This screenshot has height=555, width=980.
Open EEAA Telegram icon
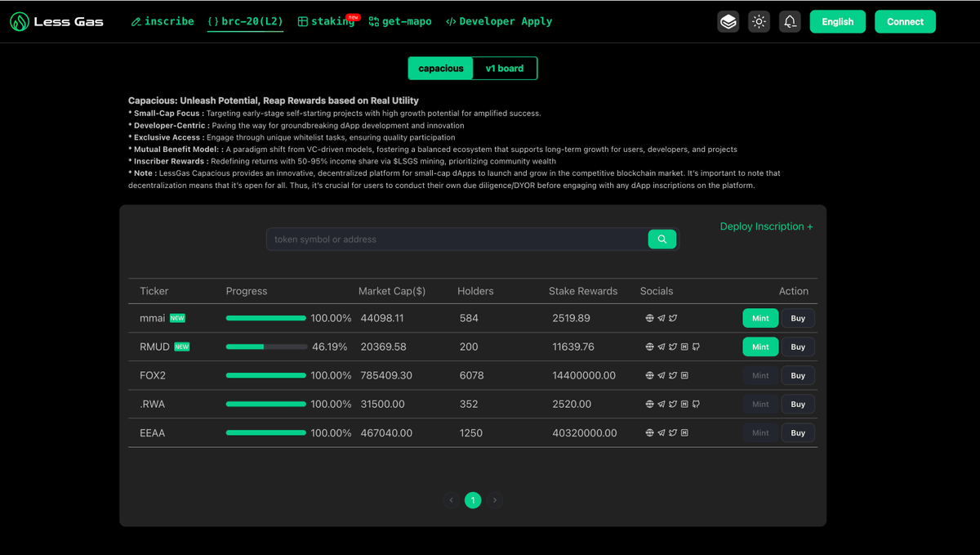click(x=661, y=432)
